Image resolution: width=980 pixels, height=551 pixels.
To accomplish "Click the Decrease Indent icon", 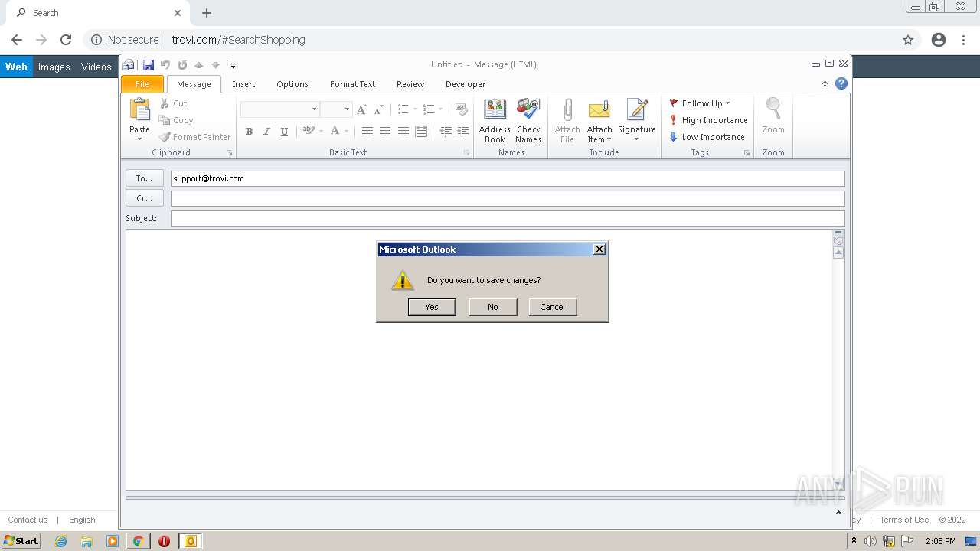I will (446, 132).
